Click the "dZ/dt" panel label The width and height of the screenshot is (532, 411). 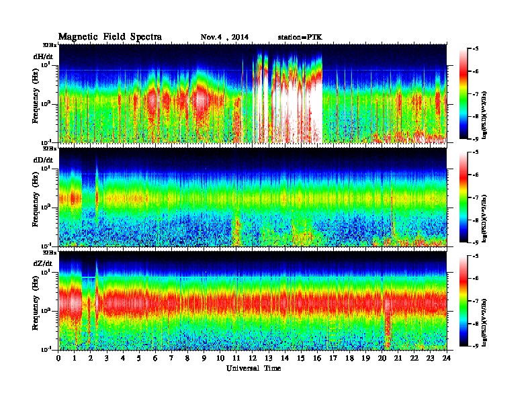pos(43,263)
